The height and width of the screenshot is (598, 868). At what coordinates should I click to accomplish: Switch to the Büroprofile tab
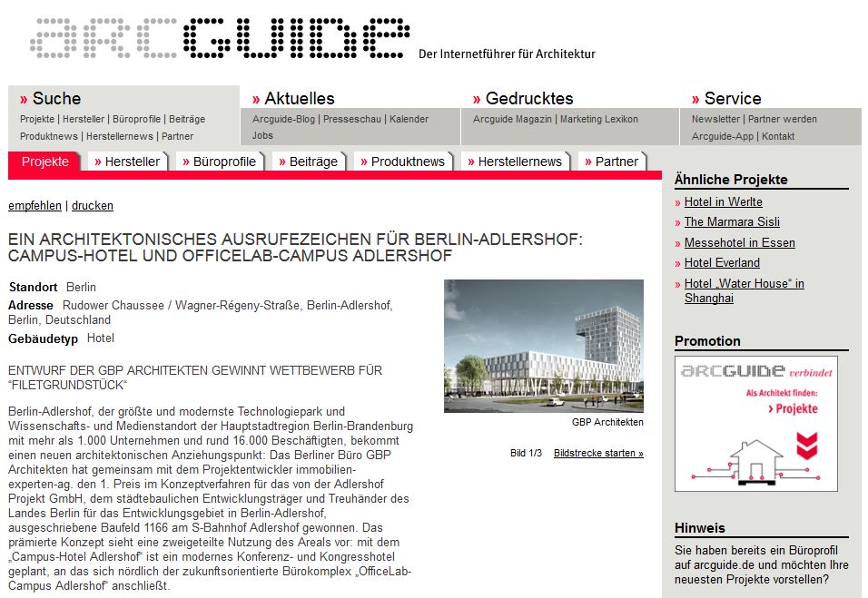coord(220,162)
